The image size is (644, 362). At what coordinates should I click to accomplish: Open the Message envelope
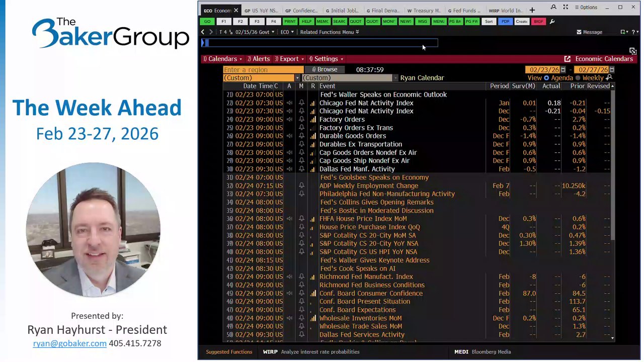[589, 32]
